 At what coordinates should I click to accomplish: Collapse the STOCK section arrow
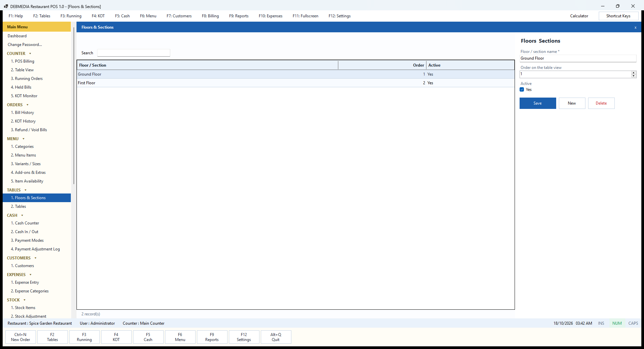click(x=25, y=300)
